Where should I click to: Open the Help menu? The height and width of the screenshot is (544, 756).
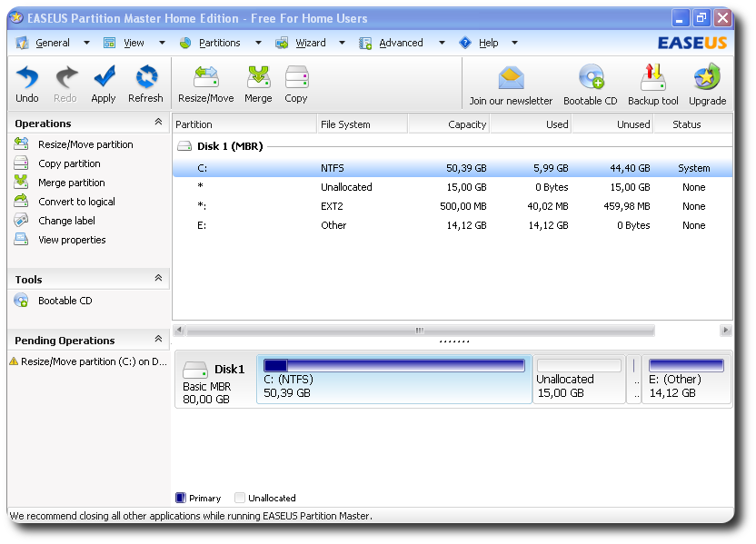[x=489, y=43]
